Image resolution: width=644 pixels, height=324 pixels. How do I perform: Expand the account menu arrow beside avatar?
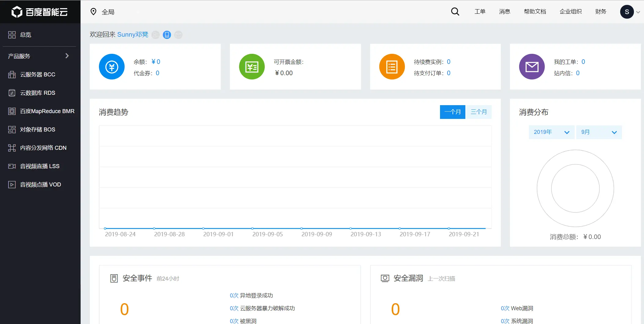pos(638,12)
